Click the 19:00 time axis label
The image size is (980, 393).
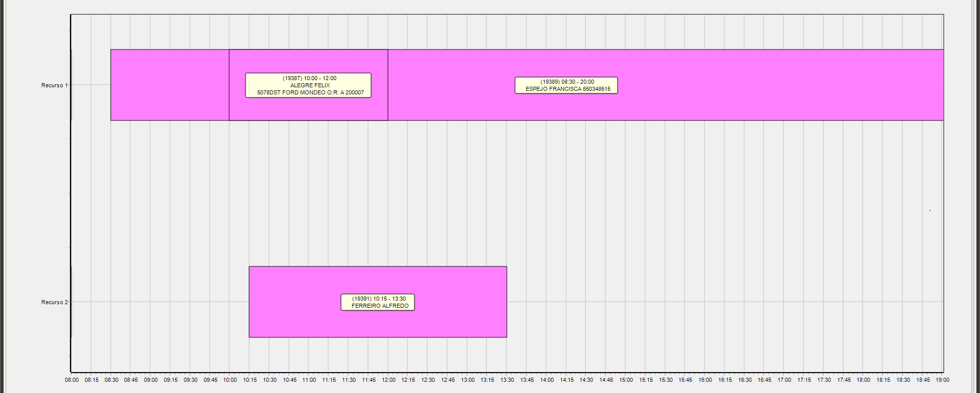[x=942, y=380]
